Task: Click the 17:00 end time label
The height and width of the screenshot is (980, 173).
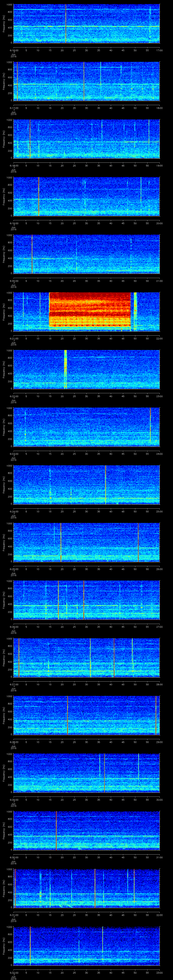Action: 159,50
